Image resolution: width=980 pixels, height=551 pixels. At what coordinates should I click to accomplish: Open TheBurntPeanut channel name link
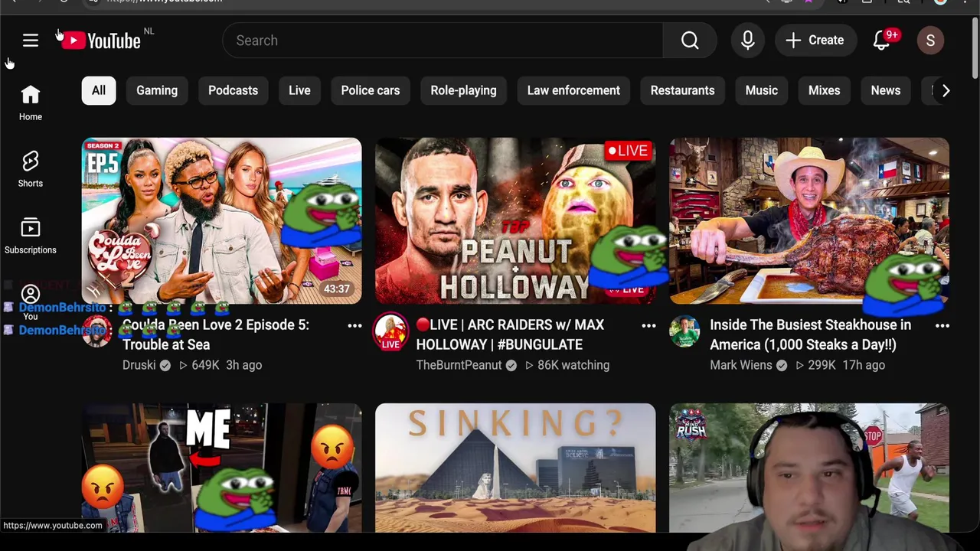[459, 365]
